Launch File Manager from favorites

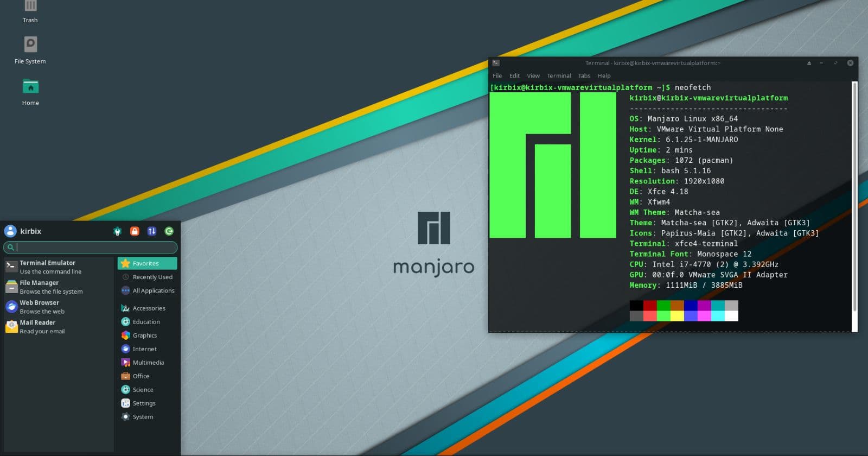[x=59, y=287]
